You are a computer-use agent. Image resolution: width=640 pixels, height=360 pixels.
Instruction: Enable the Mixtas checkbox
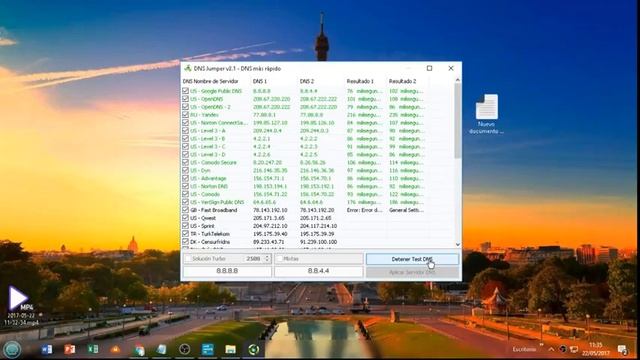coord(280,259)
